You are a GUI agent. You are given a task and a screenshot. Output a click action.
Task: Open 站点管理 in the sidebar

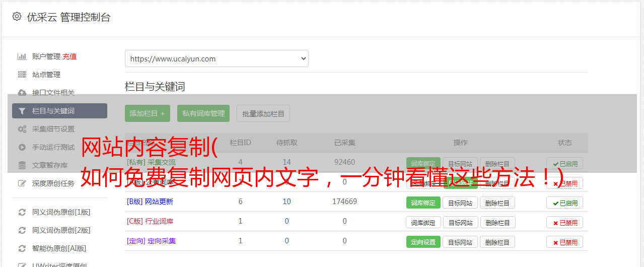[46, 75]
